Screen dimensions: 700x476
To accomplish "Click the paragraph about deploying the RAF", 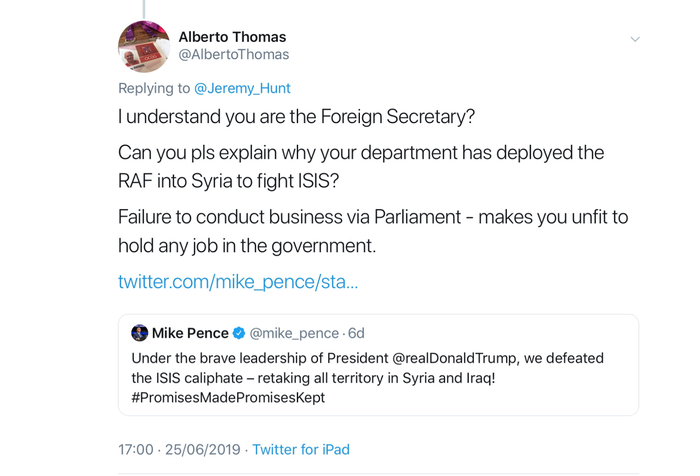I will pos(360,166).
